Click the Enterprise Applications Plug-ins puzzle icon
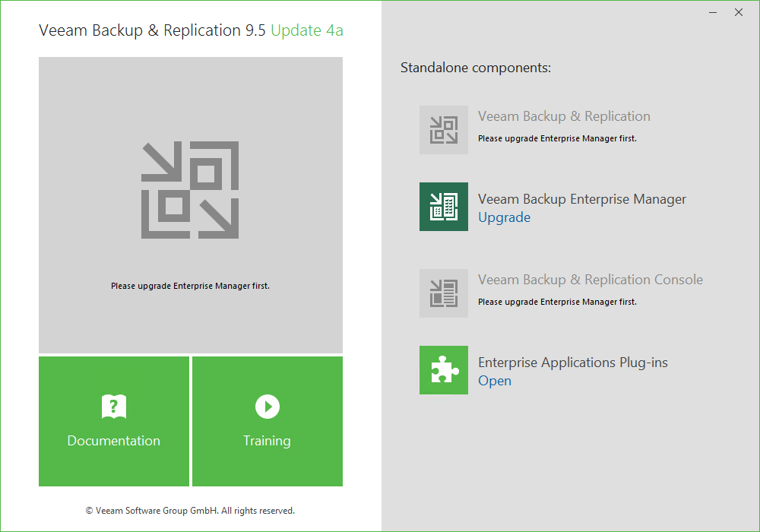This screenshot has width=760, height=532. point(444,369)
